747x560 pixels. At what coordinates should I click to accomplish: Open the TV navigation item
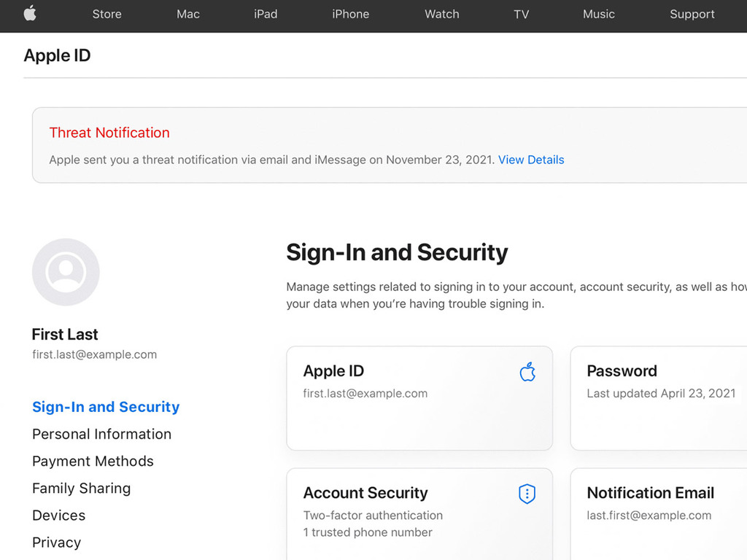point(521,15)
